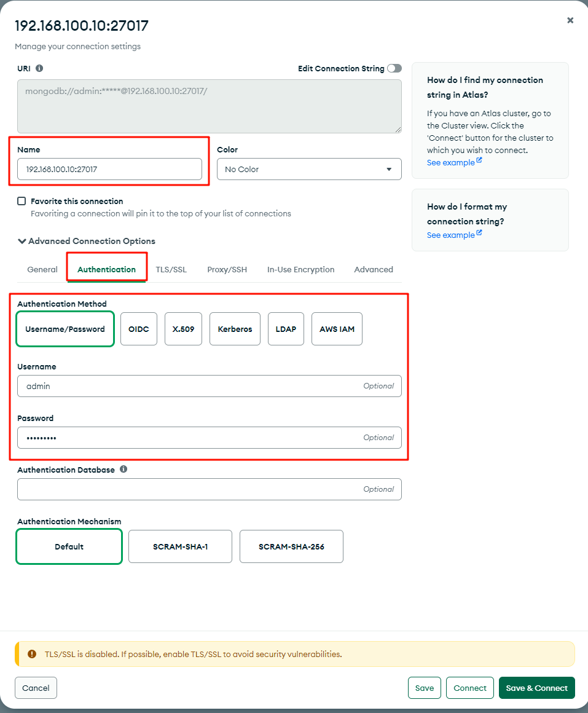Toggle Edit Connection String switch

[x=394, y=69]
